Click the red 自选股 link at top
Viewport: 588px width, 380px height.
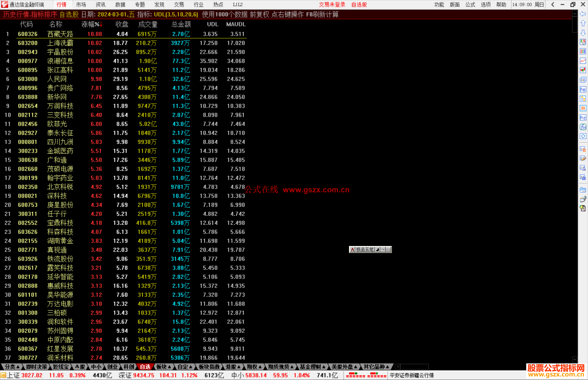click(x=359, y=5)
